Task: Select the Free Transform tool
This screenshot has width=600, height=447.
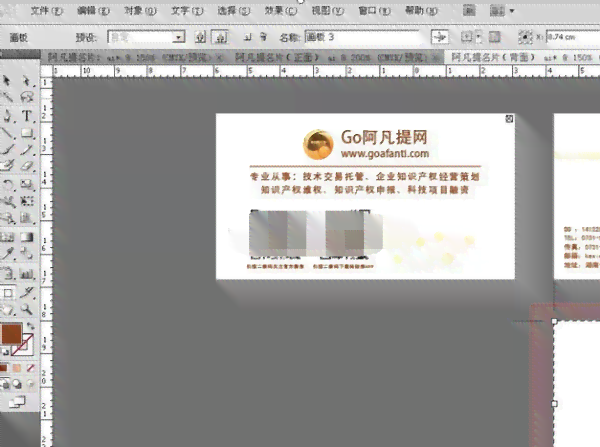Action: tap(26, 201)
